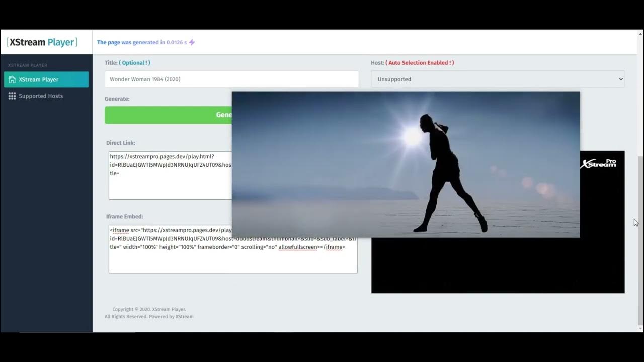Screen dimensions: 644x362
Task: Click the 'Title: ( Optional ! )' label
Action: [127, 63]
